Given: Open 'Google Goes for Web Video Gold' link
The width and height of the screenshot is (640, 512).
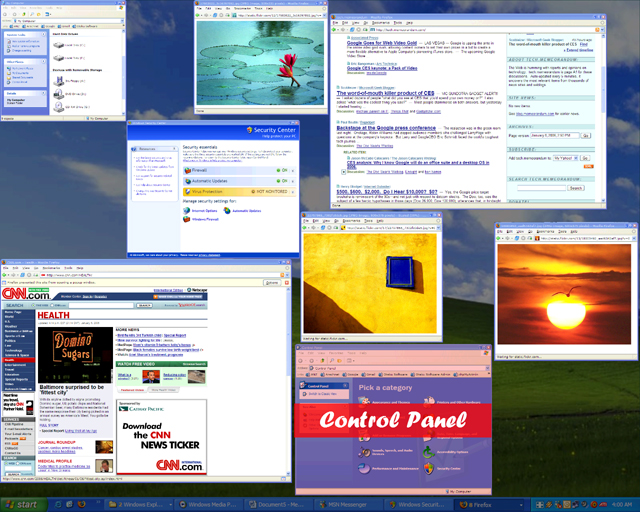Looking at the screenshot, I should (x=382, y=43).
